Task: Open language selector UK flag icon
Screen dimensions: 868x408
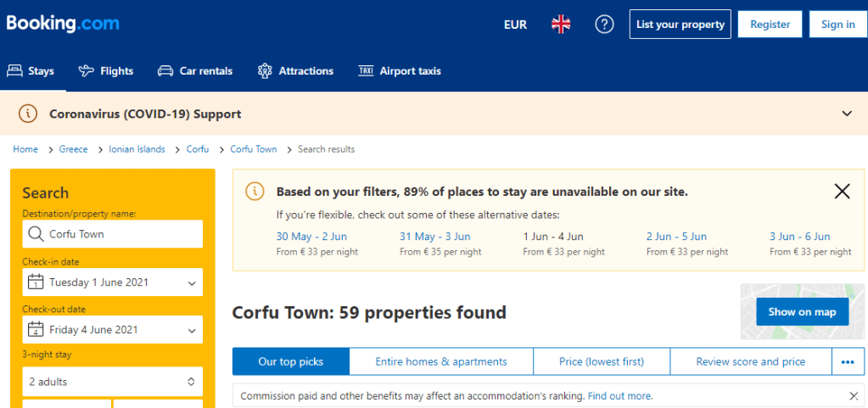Action: pos(561,25)
